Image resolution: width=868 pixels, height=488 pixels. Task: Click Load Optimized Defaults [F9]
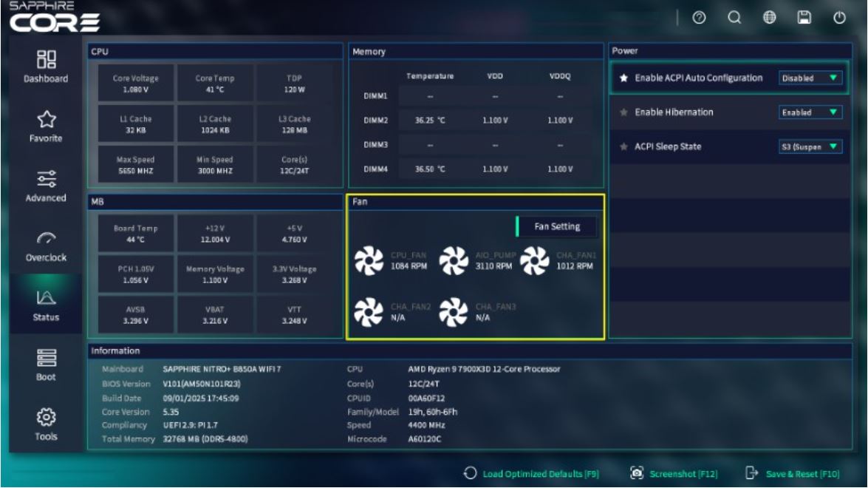click(531, 473)
